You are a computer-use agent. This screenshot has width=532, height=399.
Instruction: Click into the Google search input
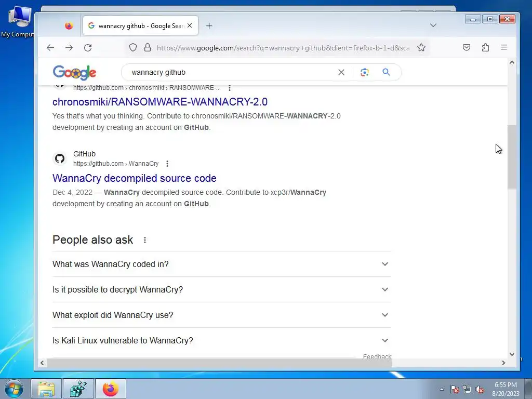[x=231, y=72]
